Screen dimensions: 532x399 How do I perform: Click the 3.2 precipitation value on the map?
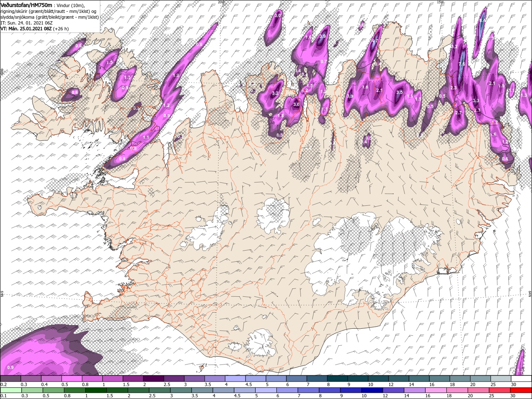(275, 94)
